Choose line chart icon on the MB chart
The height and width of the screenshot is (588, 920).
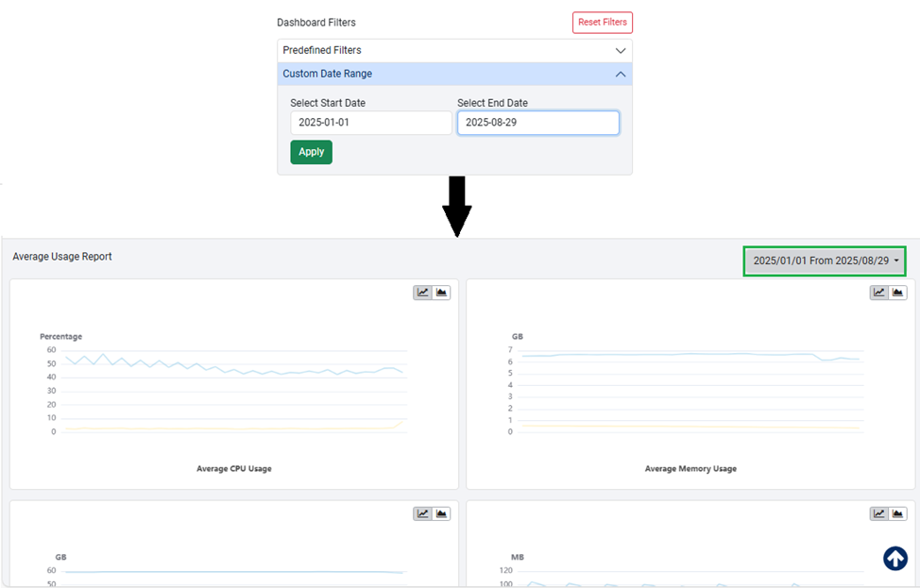(878, 513)
